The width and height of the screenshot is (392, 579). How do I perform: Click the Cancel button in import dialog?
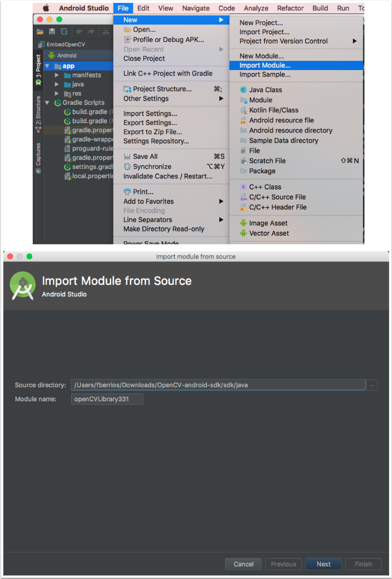(x=243, y=564)
